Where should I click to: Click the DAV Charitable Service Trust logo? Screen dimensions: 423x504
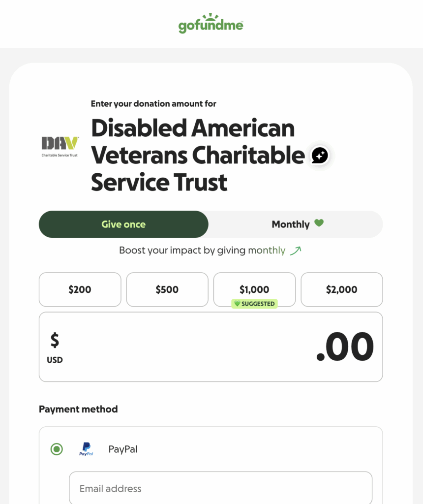[x=60, y=146]
